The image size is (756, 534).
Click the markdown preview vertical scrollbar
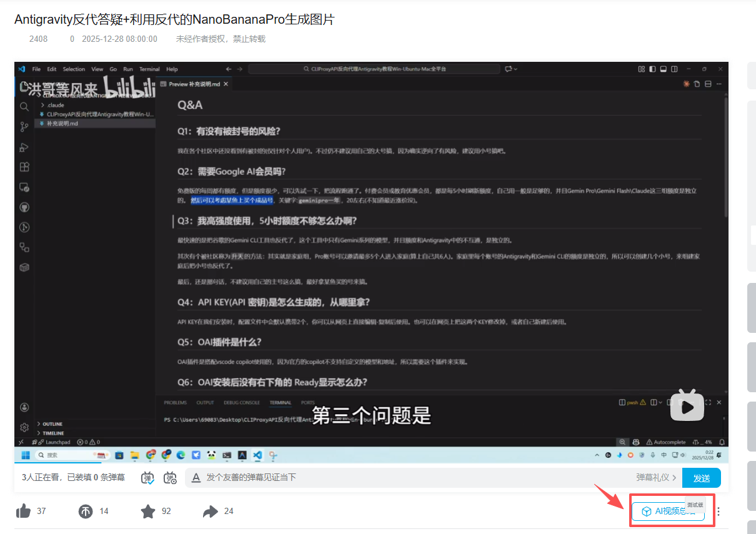tap(725, 156)
